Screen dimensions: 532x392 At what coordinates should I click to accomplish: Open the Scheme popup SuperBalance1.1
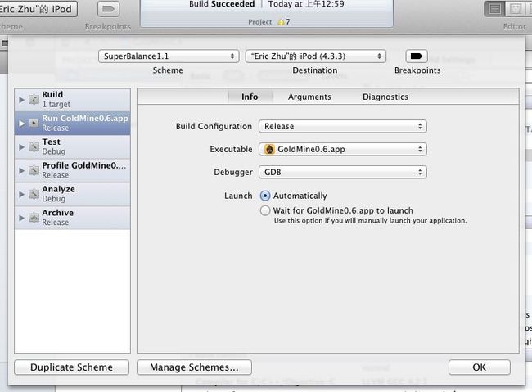click(x=169, y=56)
